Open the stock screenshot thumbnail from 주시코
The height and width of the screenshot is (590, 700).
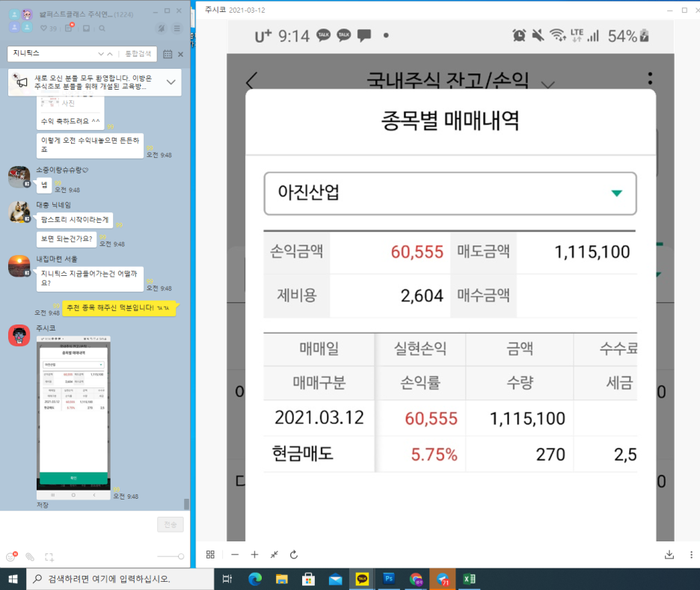pyautogui.click(x=73, y=417)
